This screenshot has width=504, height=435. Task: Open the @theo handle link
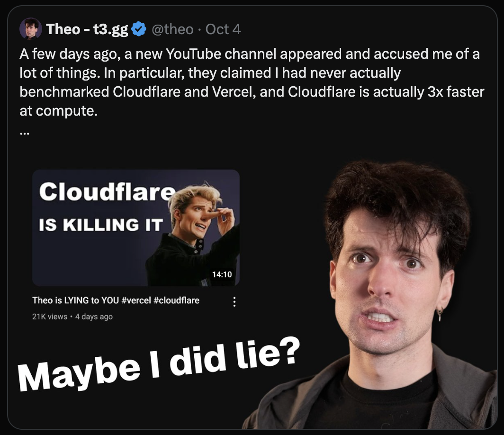tap(172, 29)
